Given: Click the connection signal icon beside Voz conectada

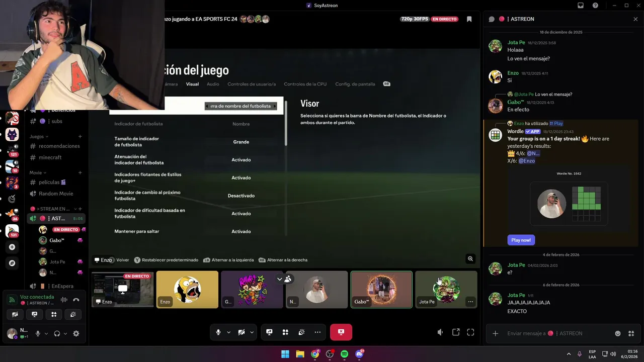Looking at the screenshot, I should coord(12,300).
